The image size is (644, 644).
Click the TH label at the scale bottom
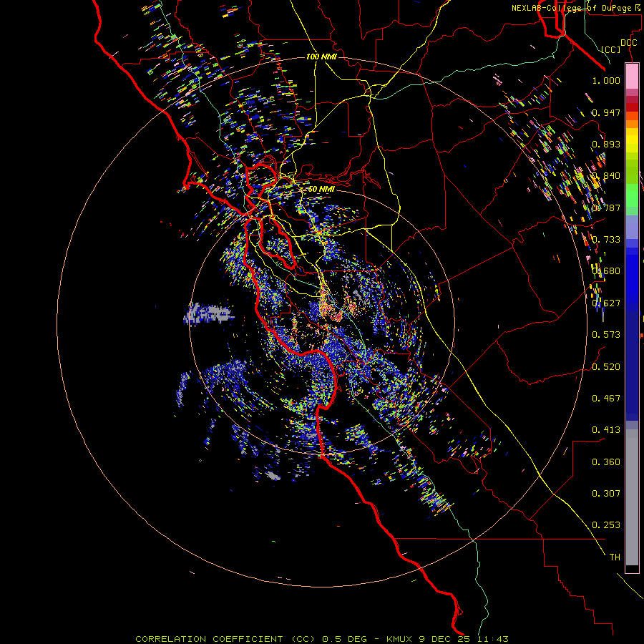click(x=615, y=557)
